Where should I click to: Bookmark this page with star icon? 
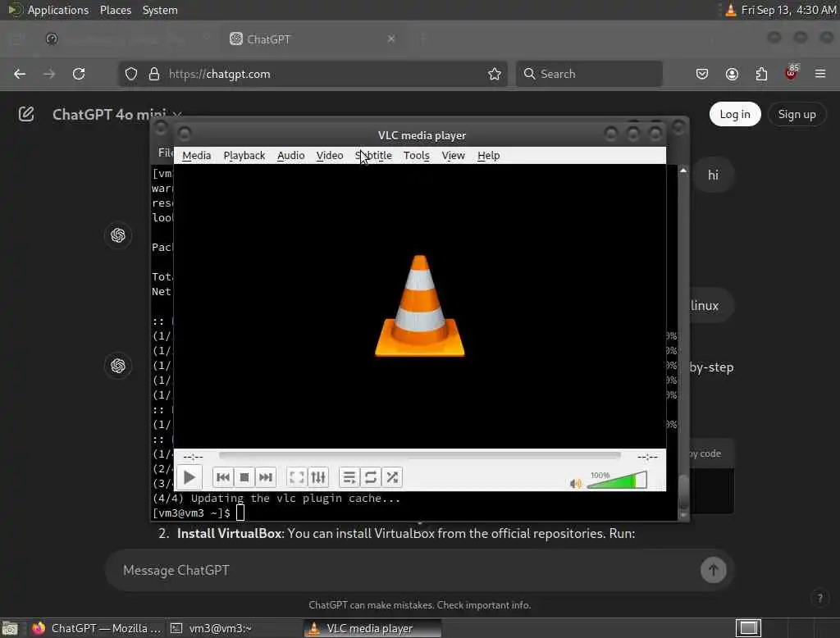pyautogui.click(x=495, y=74)
